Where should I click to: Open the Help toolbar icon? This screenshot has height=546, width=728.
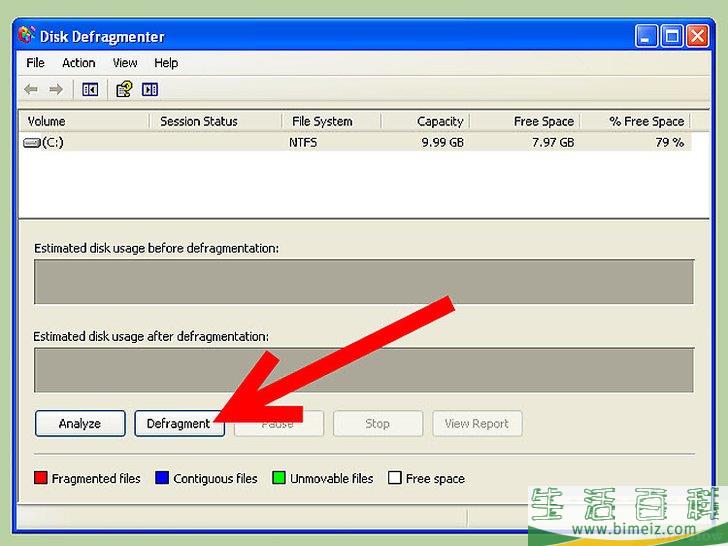[x=124, y=89]
